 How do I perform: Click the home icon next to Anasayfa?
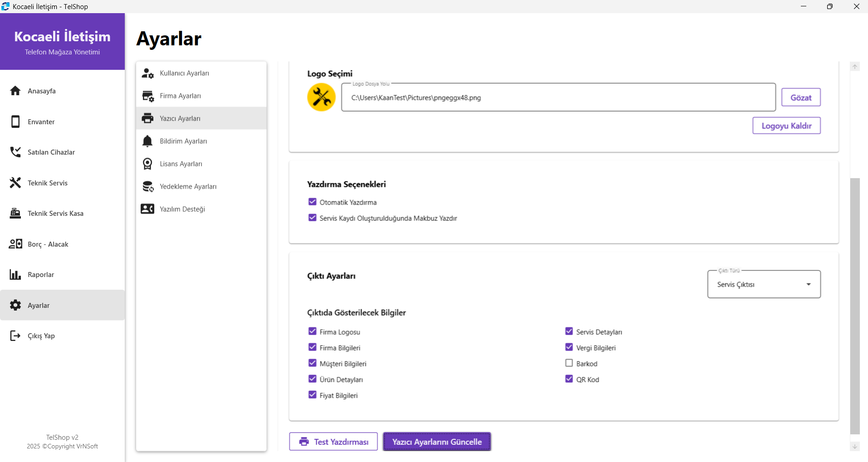15,91
